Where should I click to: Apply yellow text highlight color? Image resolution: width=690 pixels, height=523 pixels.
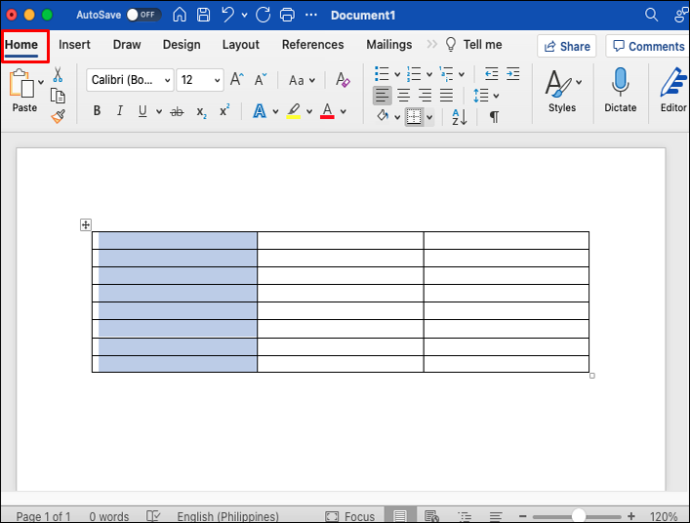pos(294,111)
